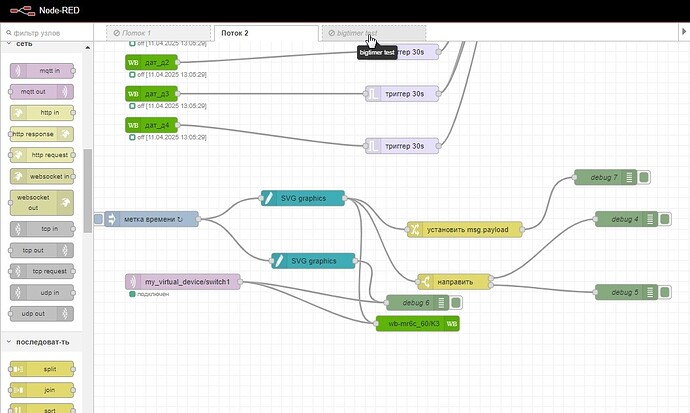Select the метка времени inject node
Viewport: 690px width, 413px height.
point(151,219)
